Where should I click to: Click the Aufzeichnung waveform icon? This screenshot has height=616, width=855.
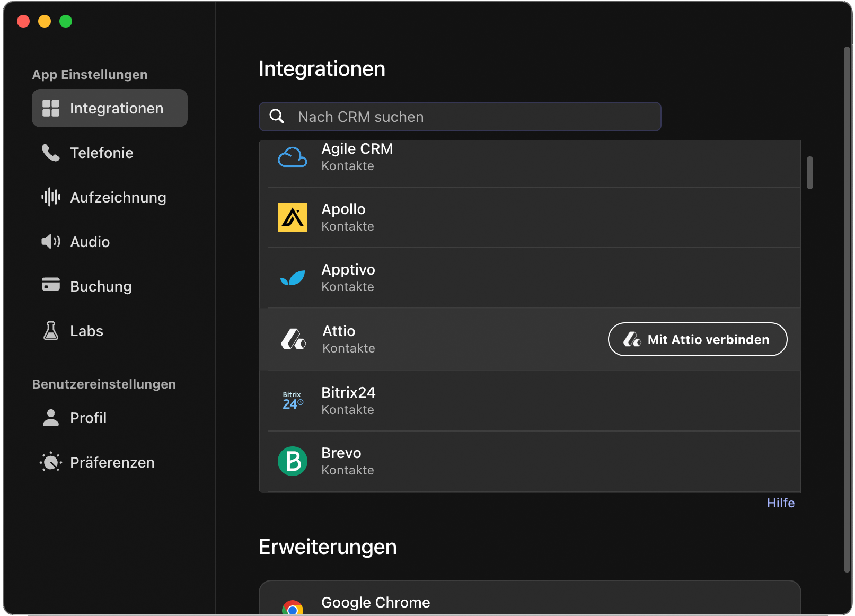click(x=51, y=197)
